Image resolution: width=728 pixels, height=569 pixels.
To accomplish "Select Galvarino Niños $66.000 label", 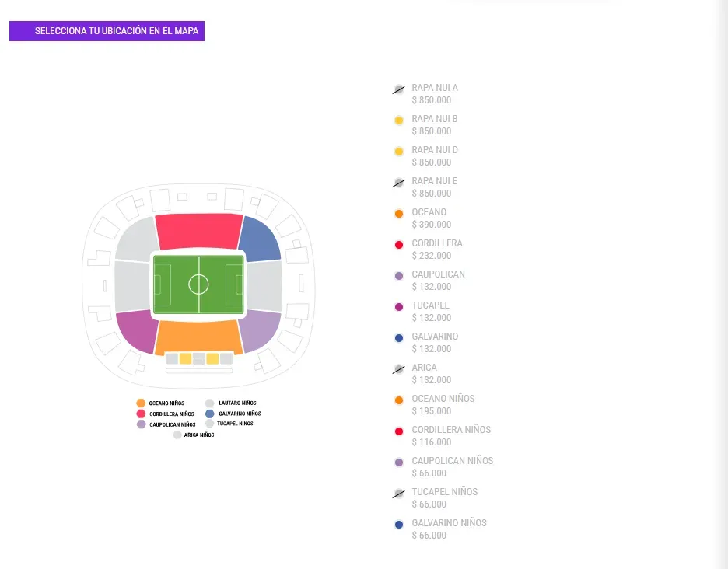I will pos(449,529).
